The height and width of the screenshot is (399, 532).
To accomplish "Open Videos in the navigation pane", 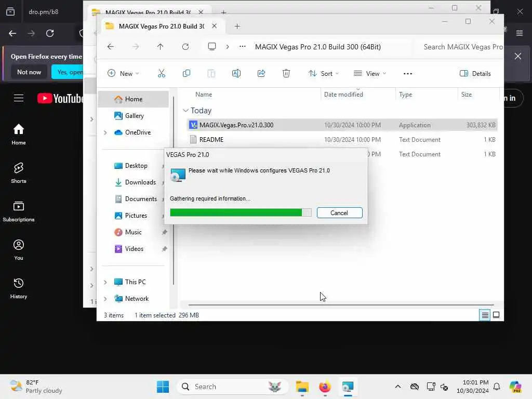I will [134, 249].
